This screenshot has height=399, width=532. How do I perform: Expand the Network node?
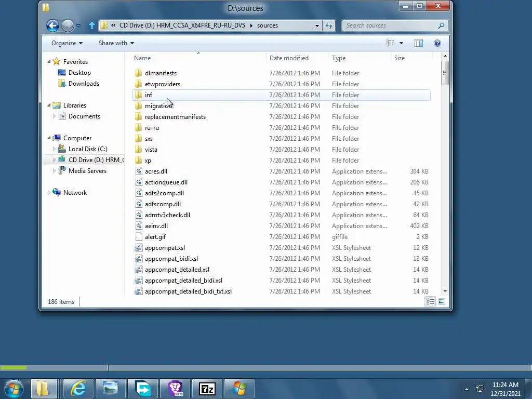49,192
